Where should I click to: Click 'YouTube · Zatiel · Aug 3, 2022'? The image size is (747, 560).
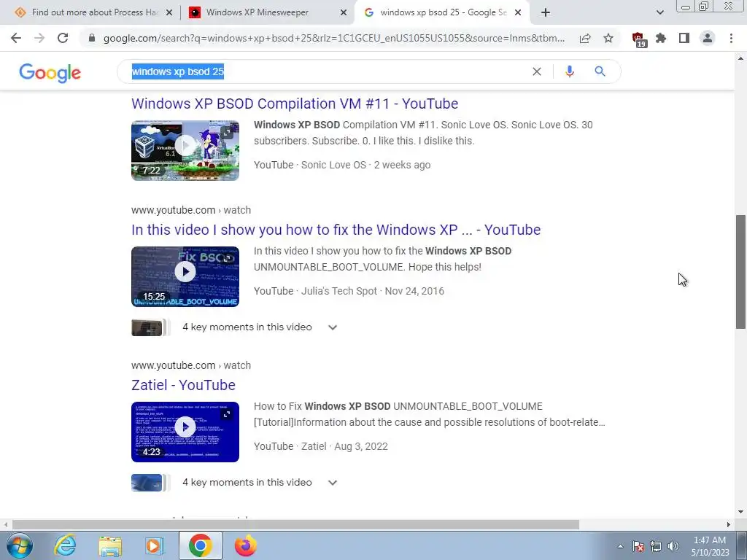[x=321, y=446]
